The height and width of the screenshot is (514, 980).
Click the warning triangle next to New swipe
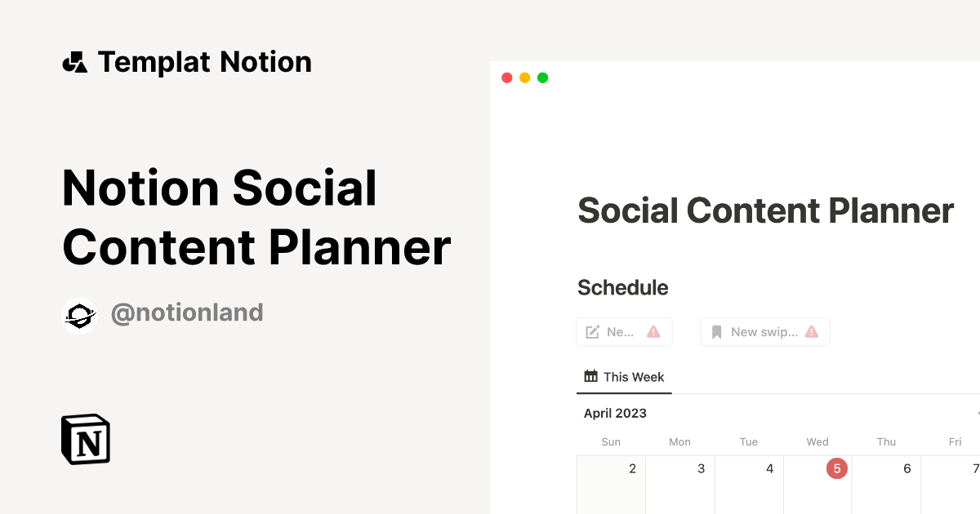[811, 331]
